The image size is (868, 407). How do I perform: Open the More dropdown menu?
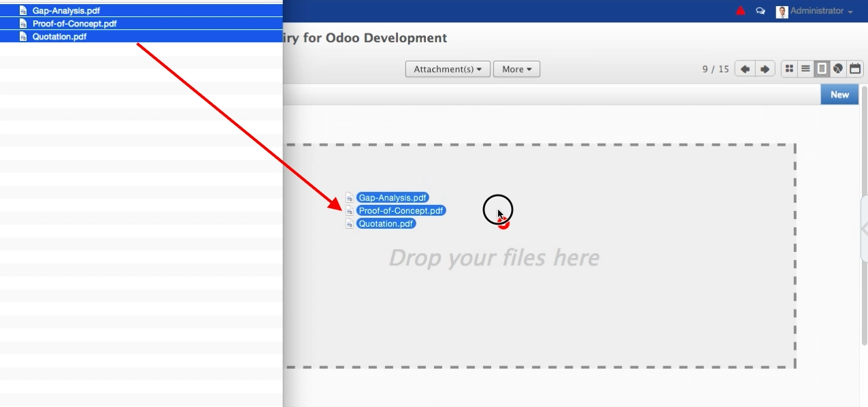(x=516, y=69)
